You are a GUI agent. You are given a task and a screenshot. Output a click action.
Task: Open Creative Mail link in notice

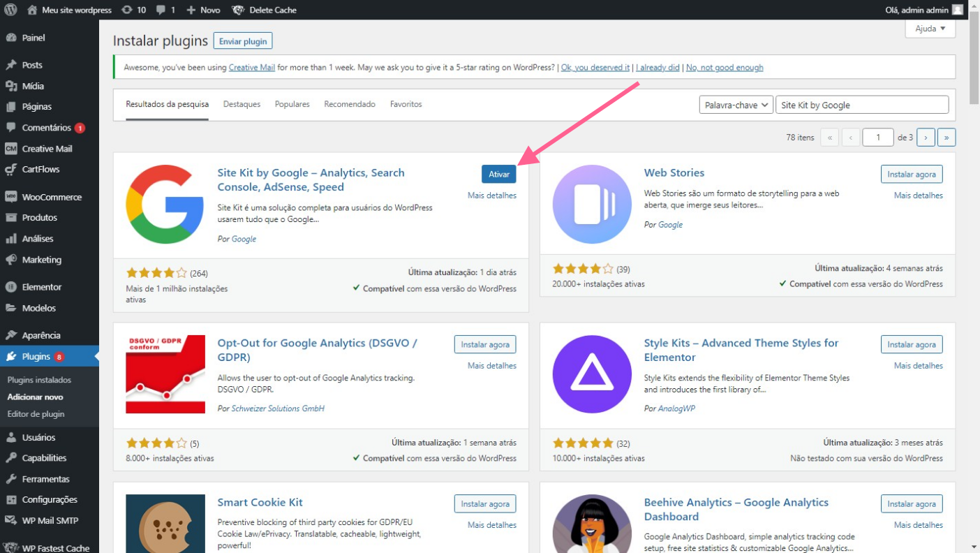click(252, 68)
